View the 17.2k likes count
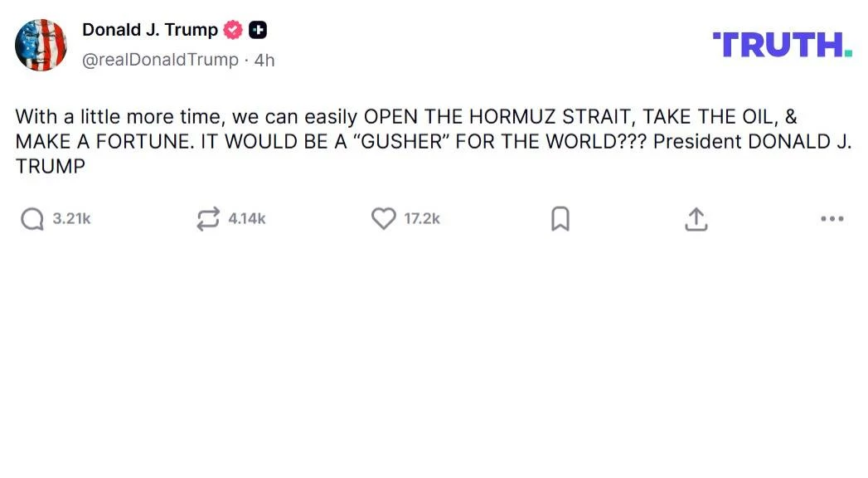868x478 pixels. click(422, 219)
